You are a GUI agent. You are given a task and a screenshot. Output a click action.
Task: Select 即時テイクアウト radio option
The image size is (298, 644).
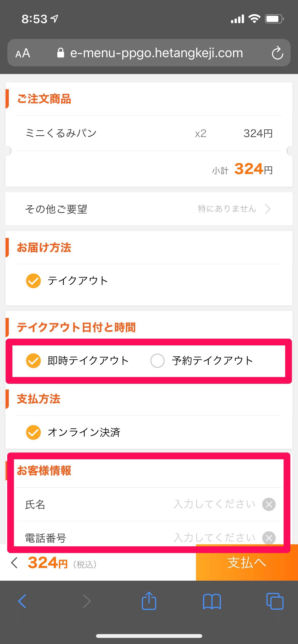tap(33, 361)
